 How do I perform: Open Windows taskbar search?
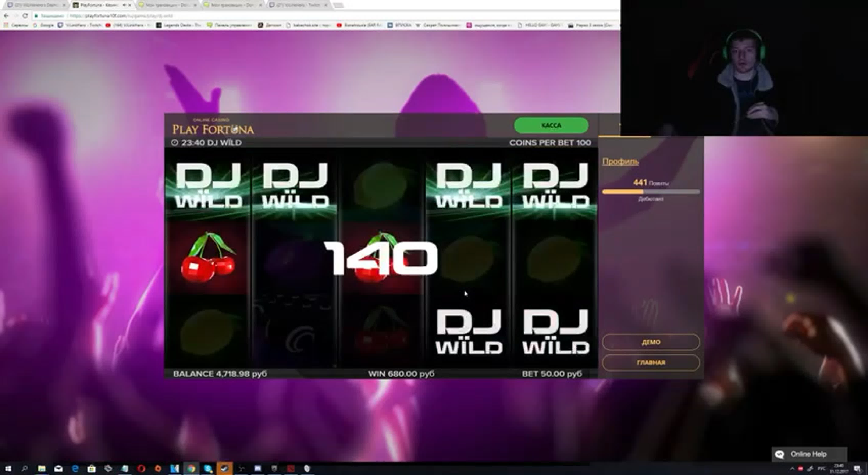click(x=25, y=469)
